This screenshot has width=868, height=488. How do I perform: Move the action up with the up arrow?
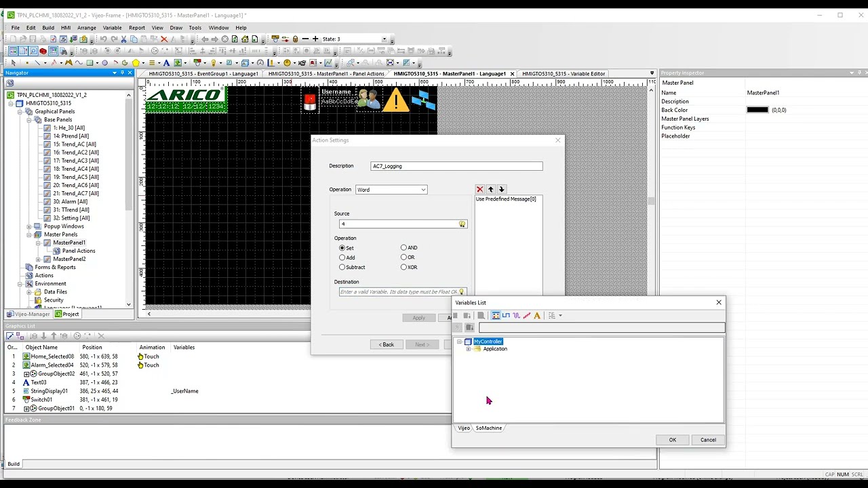491,189
